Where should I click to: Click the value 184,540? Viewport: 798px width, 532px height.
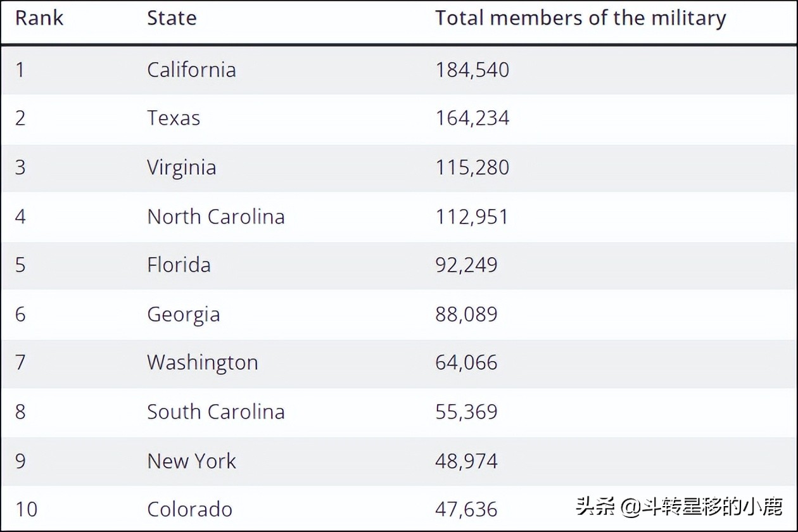tap(472, 70)
